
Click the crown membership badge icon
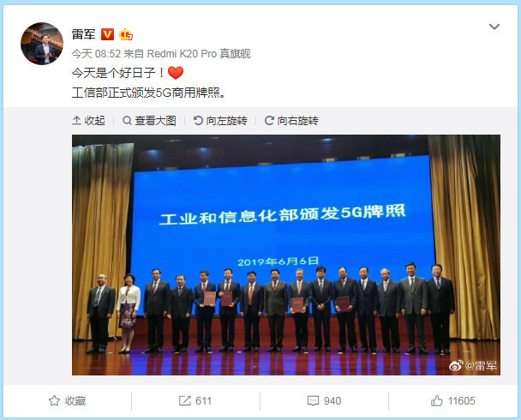click(x=126, y=34)
